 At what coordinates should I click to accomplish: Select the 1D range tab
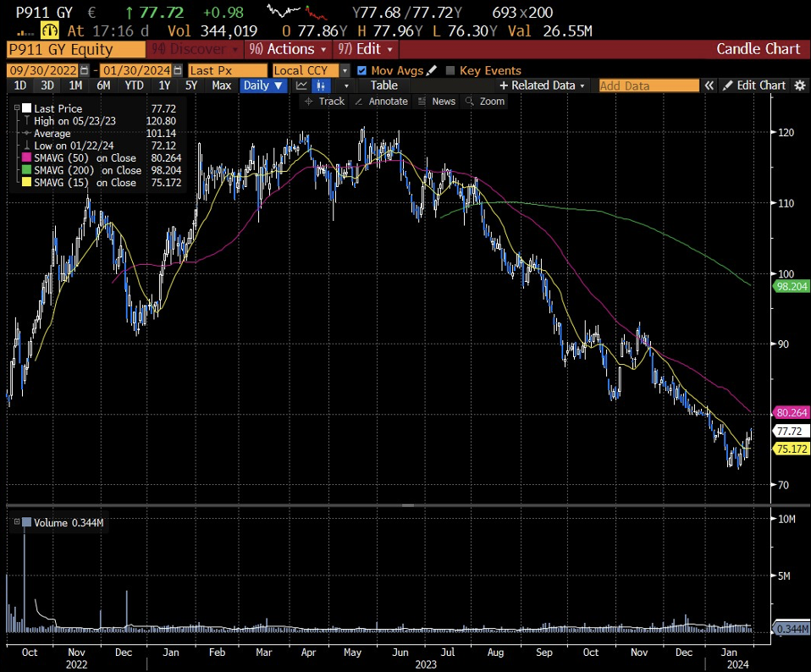pyautogui.click(x=20, y=85)
